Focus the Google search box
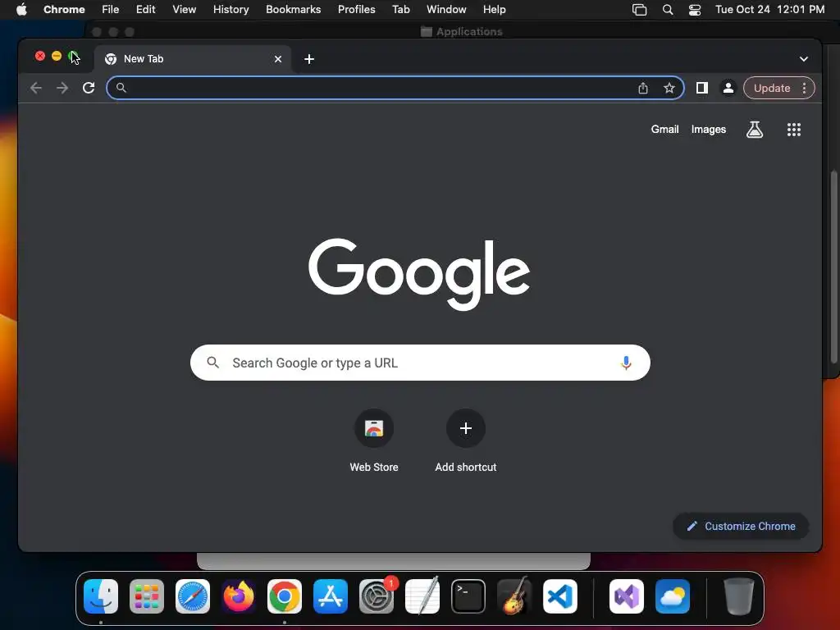840x630 pixels. (x=420, y=363)
